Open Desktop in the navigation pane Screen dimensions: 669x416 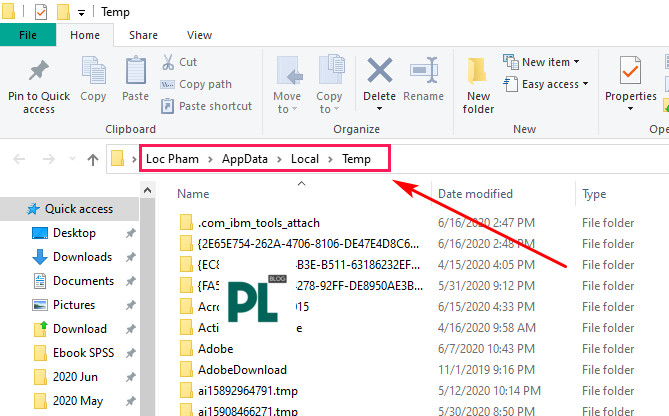point(74,233)
